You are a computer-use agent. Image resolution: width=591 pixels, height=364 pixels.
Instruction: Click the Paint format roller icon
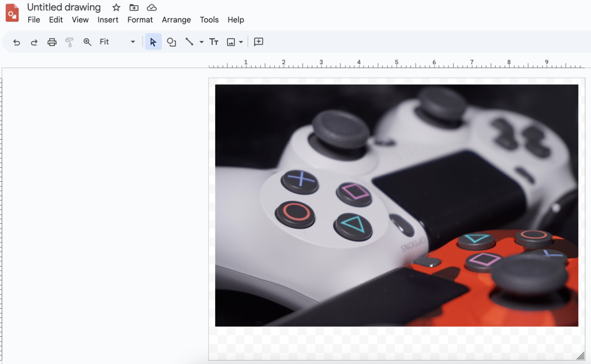69,42
